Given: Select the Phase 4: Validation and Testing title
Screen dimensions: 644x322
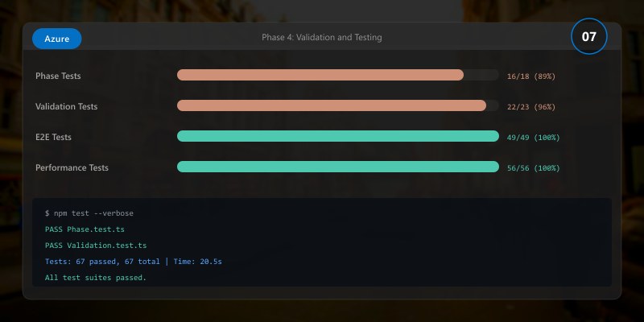Looking at the screenshot, I should [x=321, y=37].
